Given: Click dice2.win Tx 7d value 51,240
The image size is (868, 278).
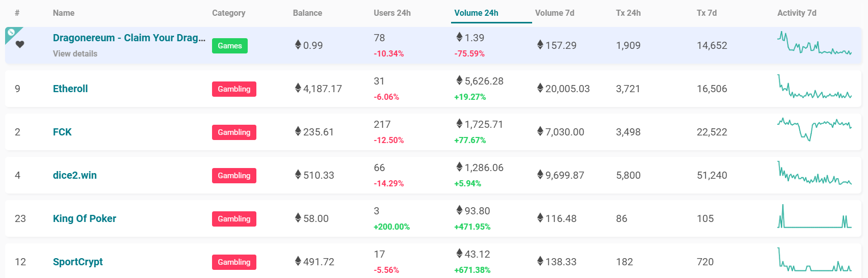Looking at the screenshot, I should tap(712, 175).
